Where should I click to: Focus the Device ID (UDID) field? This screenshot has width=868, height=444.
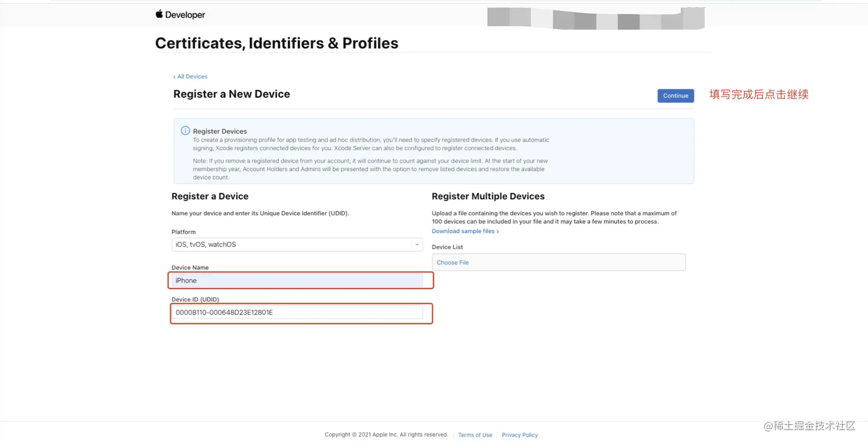click(297, 312)
